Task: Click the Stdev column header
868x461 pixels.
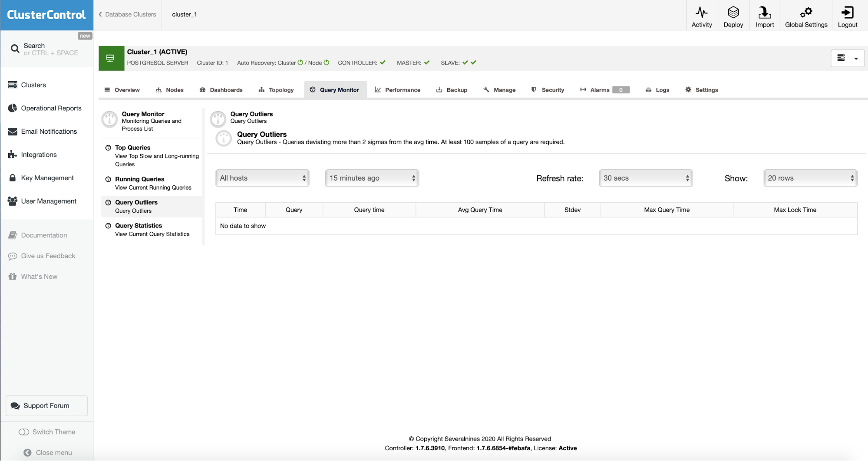Action: pos(572,210)
